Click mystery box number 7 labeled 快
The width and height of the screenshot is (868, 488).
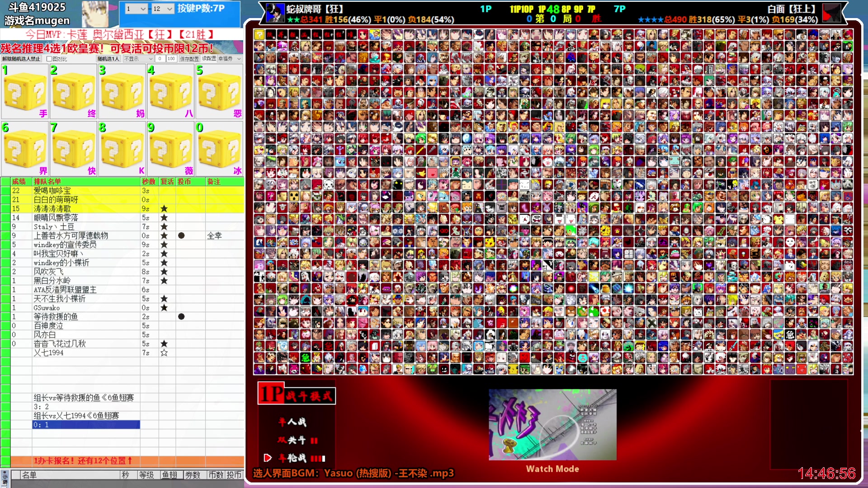(74, 149)
